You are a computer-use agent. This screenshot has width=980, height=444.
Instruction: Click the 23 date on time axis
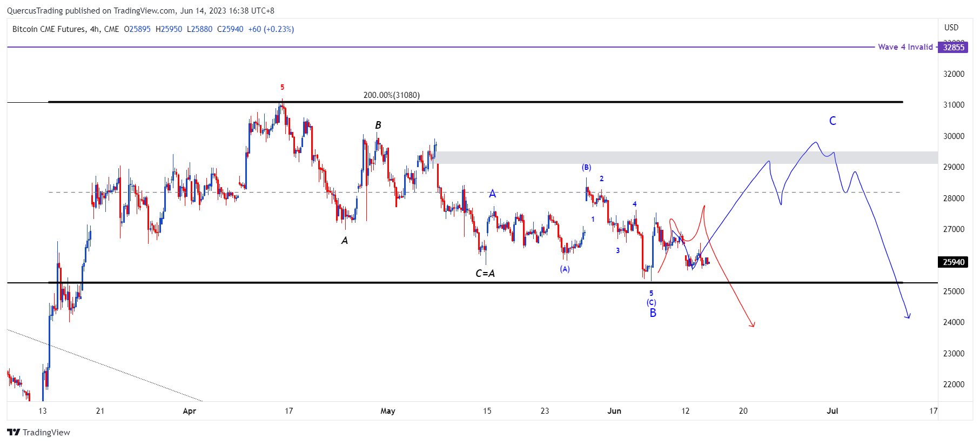(x=545, y=411)
